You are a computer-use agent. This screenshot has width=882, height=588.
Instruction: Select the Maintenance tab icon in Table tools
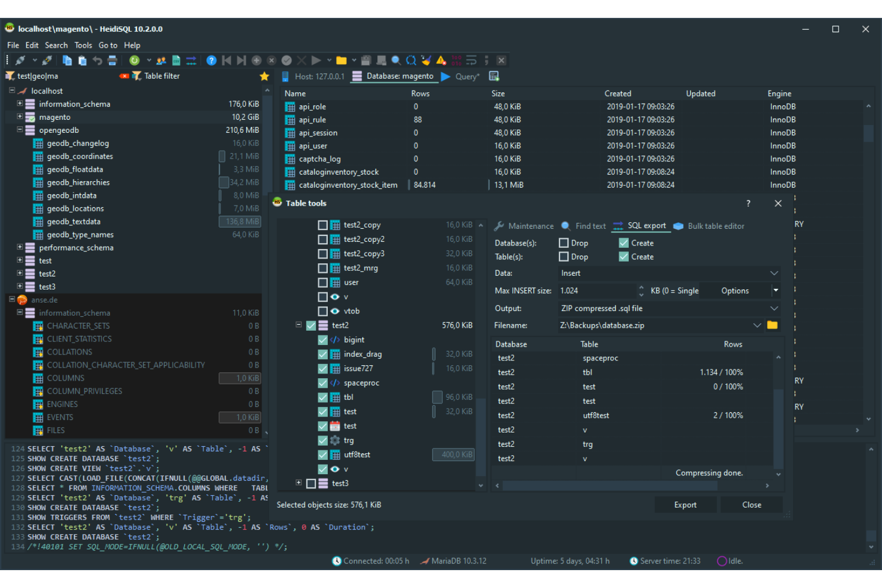coord(499,226)
